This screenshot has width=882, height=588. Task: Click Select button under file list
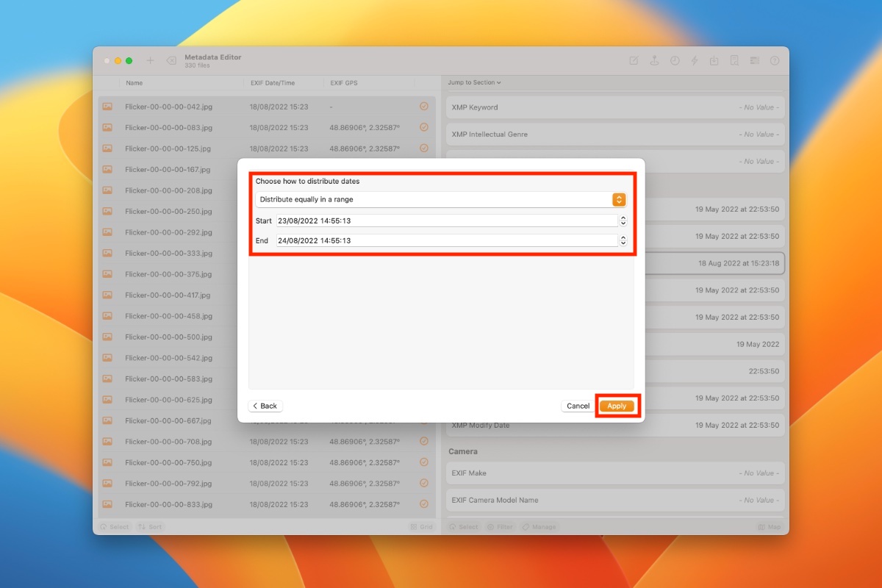tap(115, 527)
